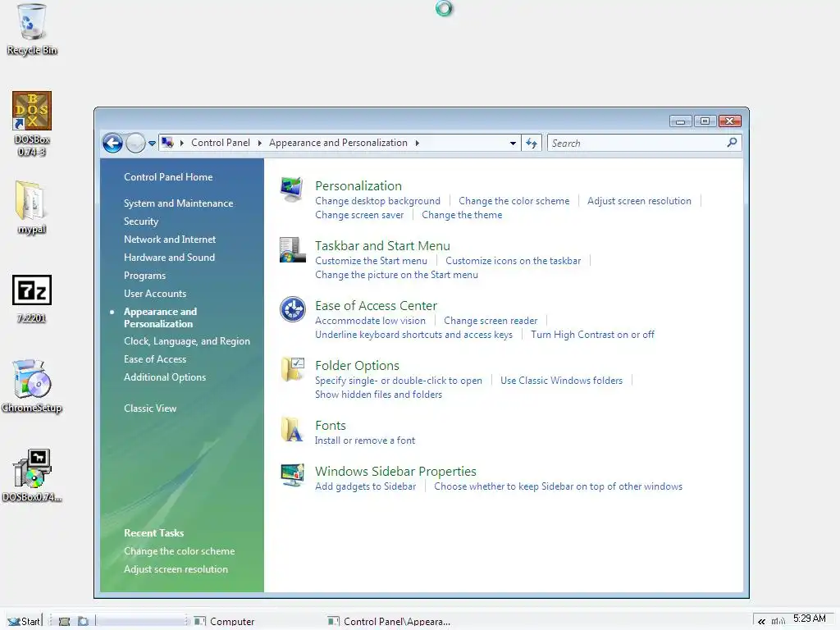Expand arrow after Appearance and Personalization breadcrumb
The width and height of the screenshot is (840, 630).
pos(418,143)
